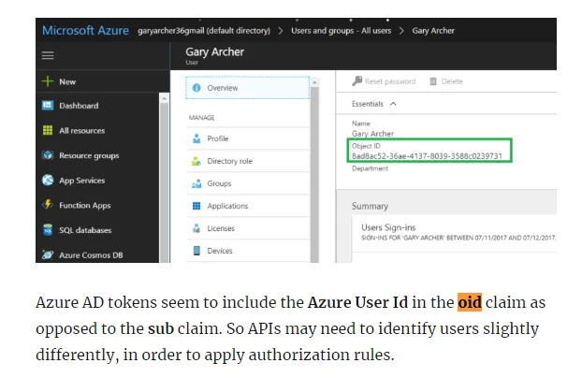Open the Licenses menu item
Image resolution: width=582 pixels, height=392 pixels.
click(248, 228)
